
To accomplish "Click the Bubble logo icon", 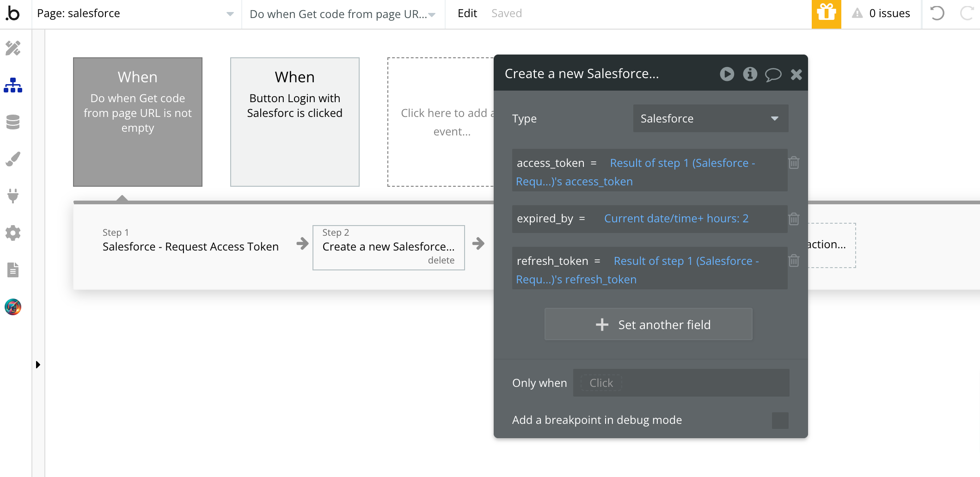I will 13,13.
